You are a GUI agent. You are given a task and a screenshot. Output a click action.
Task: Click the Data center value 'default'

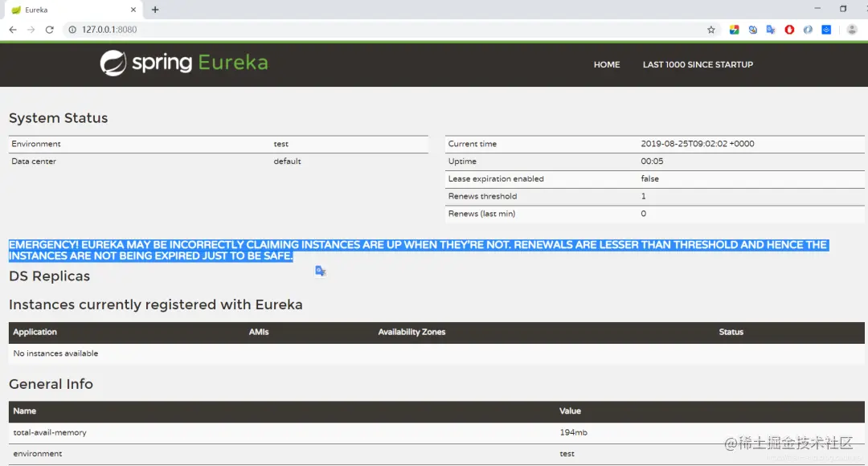tap(287, 161)
